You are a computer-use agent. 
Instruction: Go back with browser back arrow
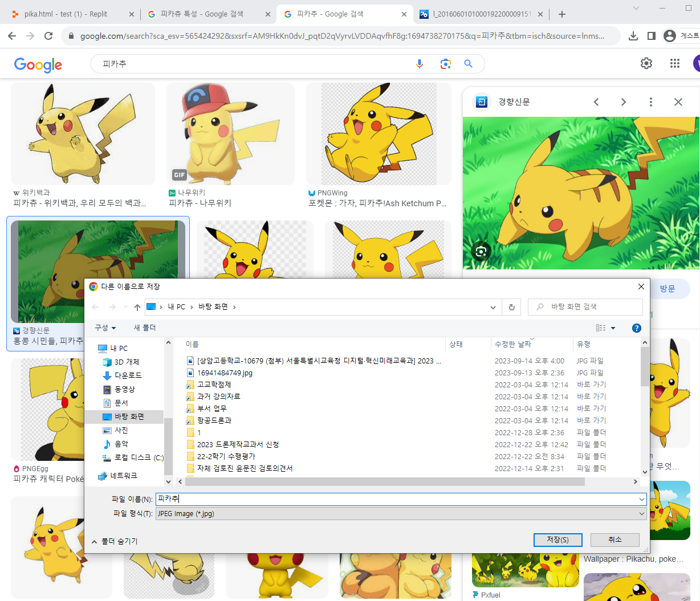12,36
